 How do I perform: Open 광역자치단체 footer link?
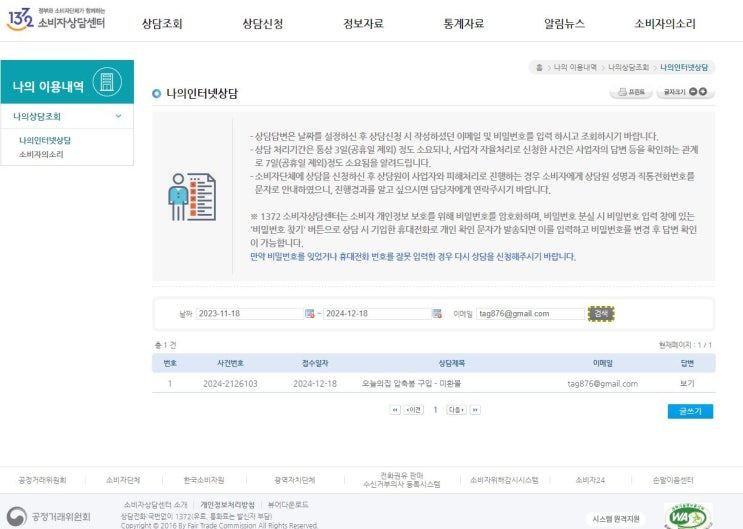[x=294, y=480]
